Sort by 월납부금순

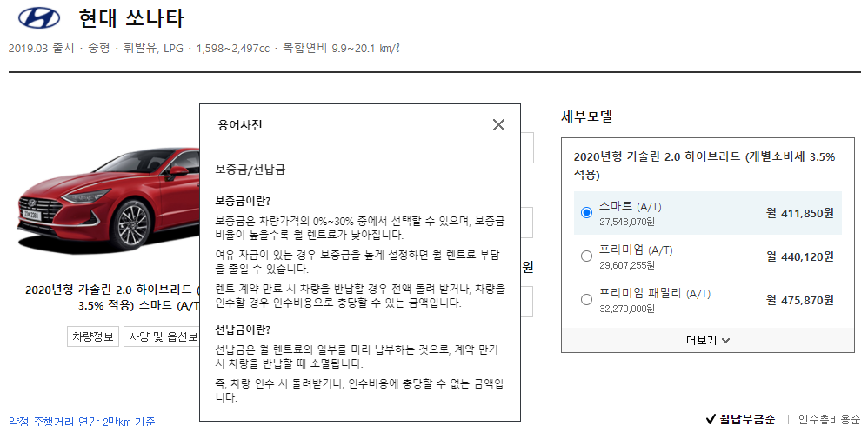(747, 419)
